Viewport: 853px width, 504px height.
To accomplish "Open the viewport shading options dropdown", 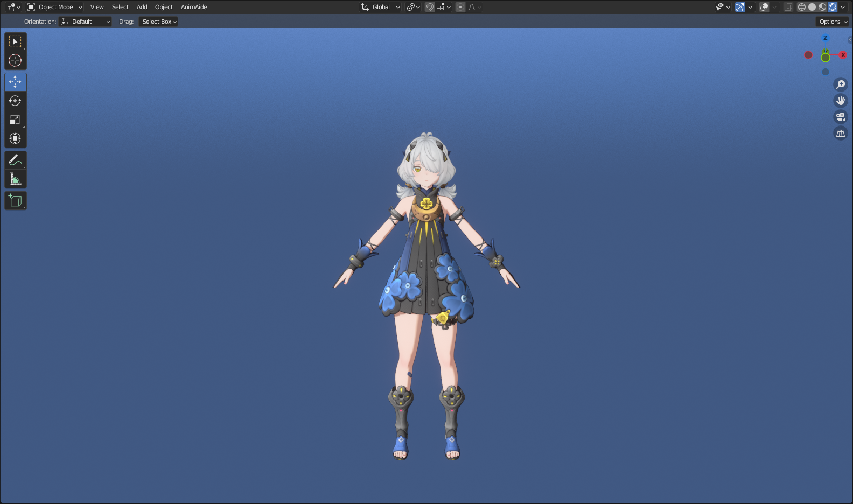I will coord(843,7).
